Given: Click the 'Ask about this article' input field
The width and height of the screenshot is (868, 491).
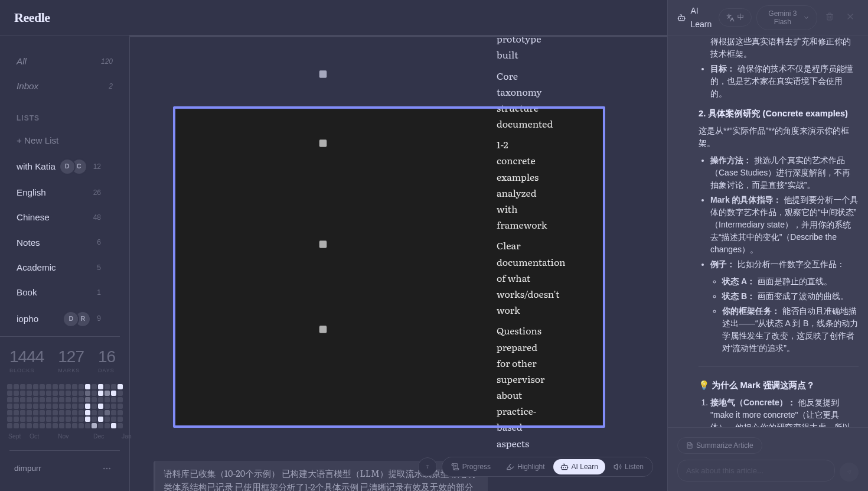Looking at the screenshot, I should tap(755, 471).
